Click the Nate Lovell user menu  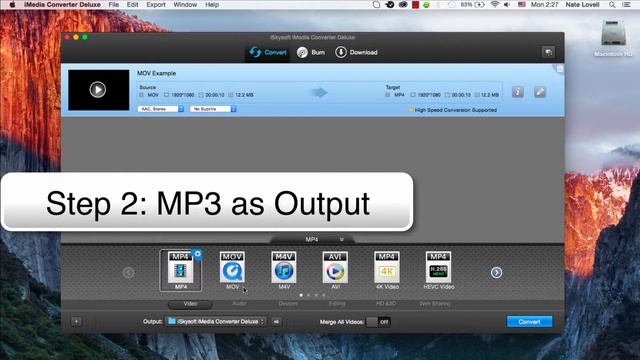[582, 4]
